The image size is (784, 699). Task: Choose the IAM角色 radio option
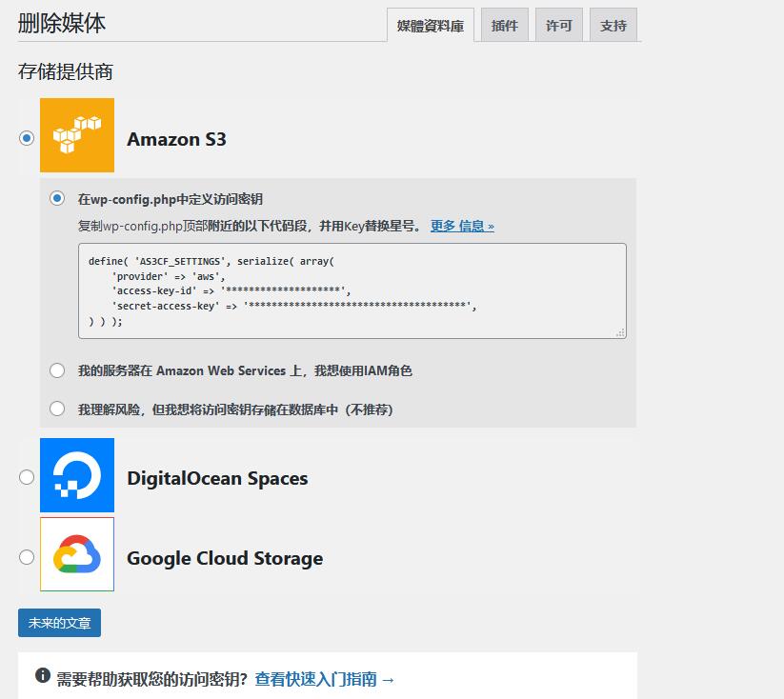click(57, 370)
